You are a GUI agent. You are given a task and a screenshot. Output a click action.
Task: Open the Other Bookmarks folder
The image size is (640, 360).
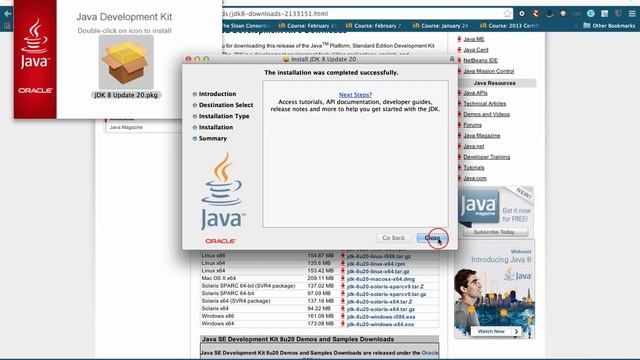pos(609,26)
